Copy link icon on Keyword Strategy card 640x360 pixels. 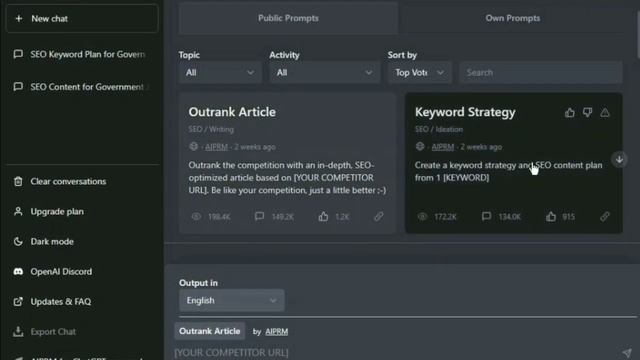click(605, 216)
